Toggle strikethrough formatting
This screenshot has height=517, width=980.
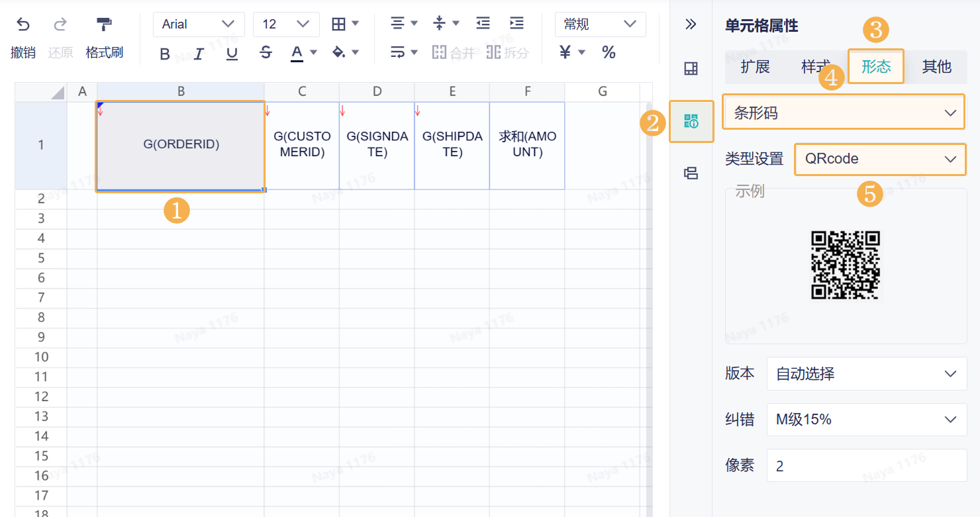point(266,53)
